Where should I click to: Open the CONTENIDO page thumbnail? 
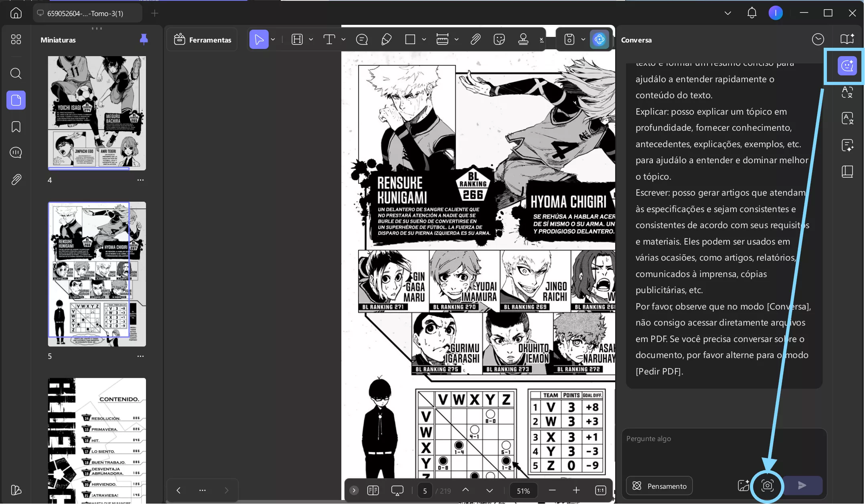[x=97, y=441]
